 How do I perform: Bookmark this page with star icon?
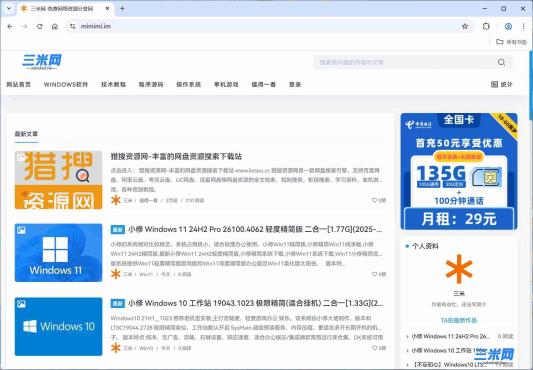point(465,26)
